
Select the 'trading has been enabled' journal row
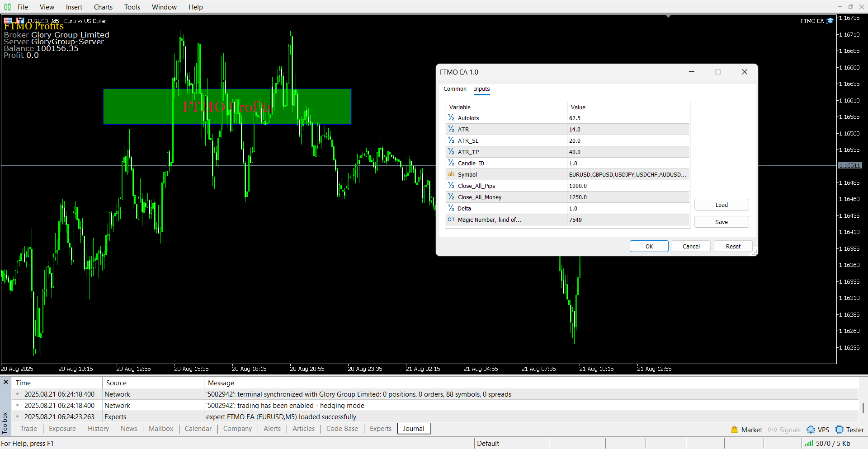pos(435,405)
